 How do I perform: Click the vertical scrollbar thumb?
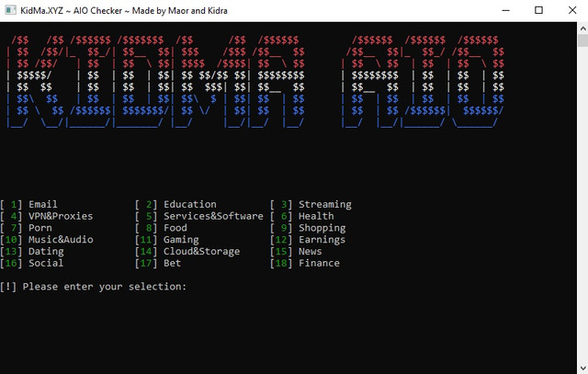coord(582,40)
